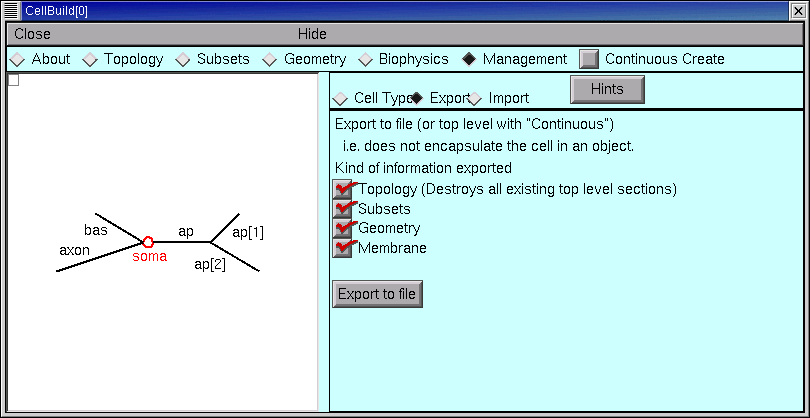The height and width of the screenshot is (418, 810).
Task: Select the Management radio option
Action: pyautogui.click(x=469, y=59)
